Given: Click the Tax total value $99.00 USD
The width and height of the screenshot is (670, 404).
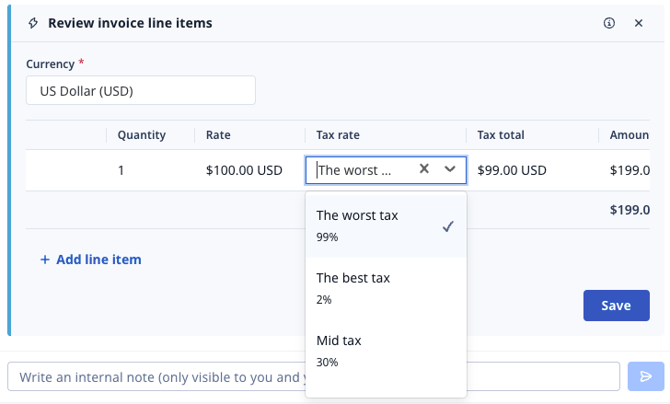Looking at the screenshot, I should 512,170.
